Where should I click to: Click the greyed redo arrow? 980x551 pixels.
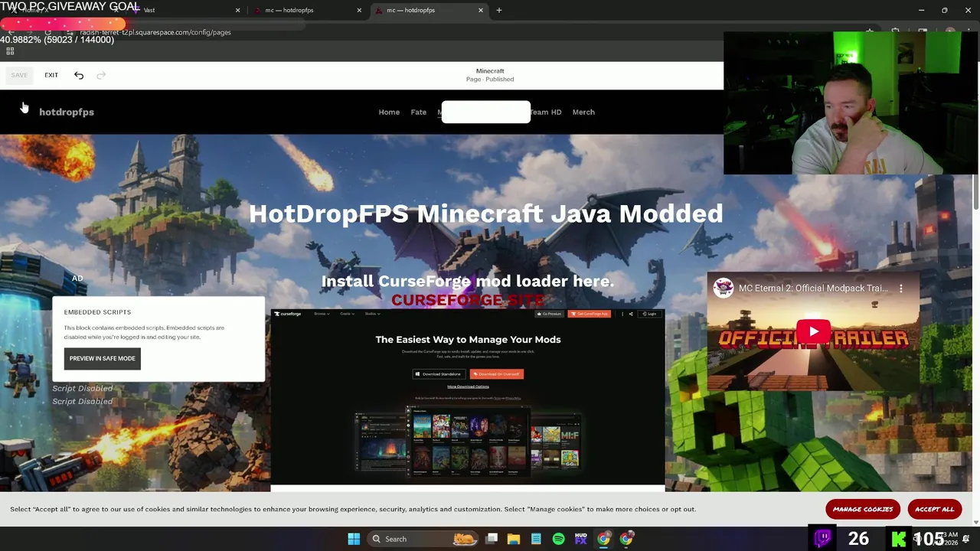(x=101, y=75)
